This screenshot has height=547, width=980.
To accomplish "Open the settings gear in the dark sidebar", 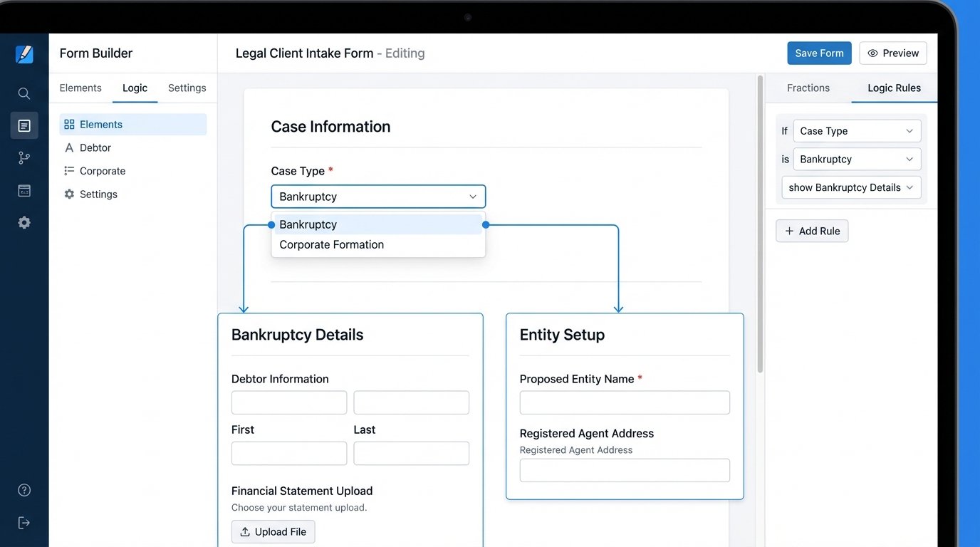I will click(24, 222).
